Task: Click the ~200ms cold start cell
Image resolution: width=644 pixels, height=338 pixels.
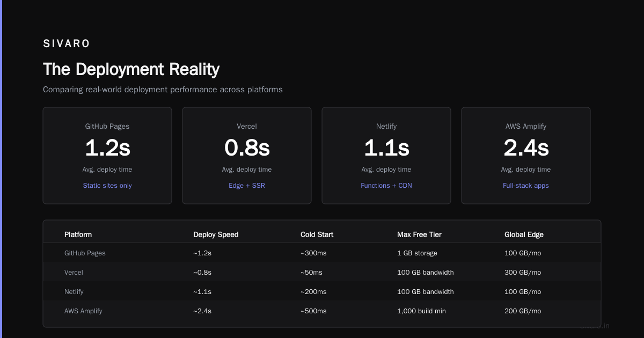Action: [x=313, y=292]
